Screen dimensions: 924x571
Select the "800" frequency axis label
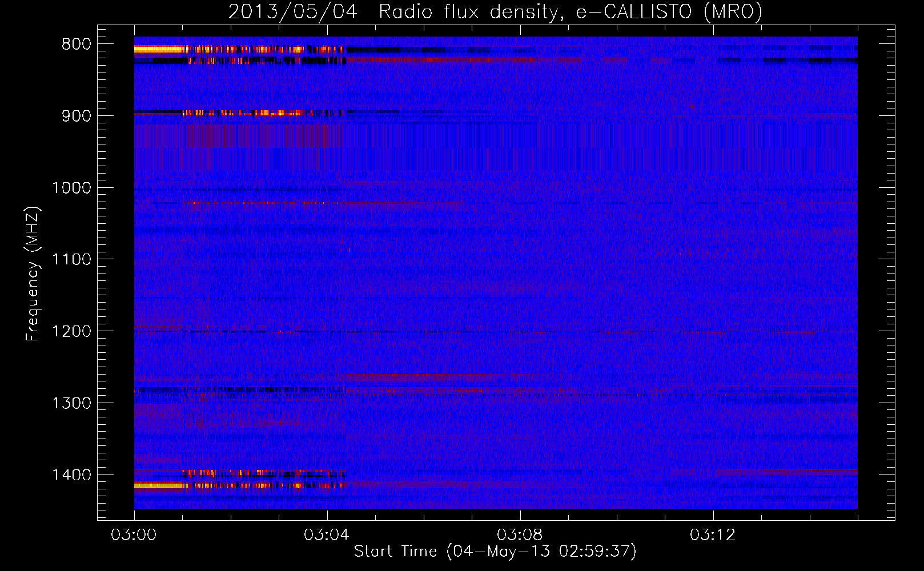tap(77, 45)
